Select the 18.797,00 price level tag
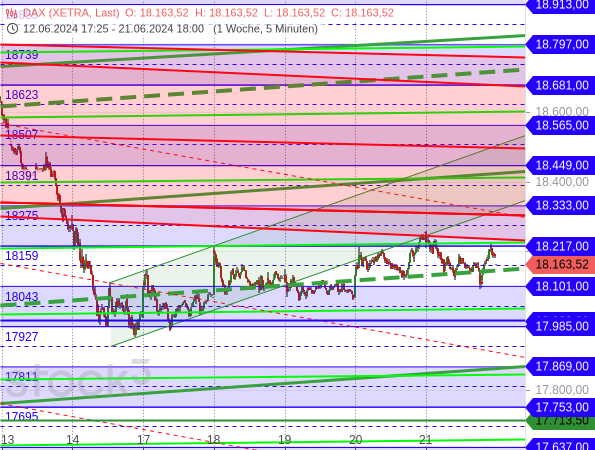The image size is (595, 450). click(560, 44)
